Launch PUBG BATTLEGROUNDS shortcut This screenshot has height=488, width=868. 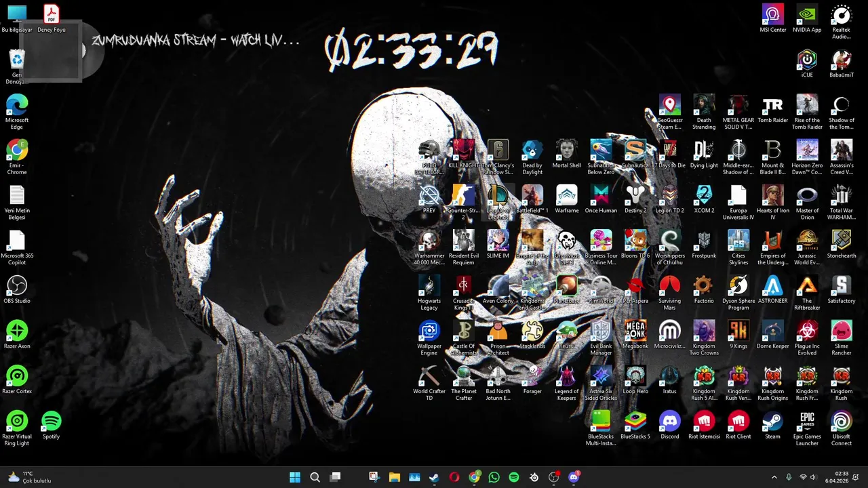click(x=429, y=157)
